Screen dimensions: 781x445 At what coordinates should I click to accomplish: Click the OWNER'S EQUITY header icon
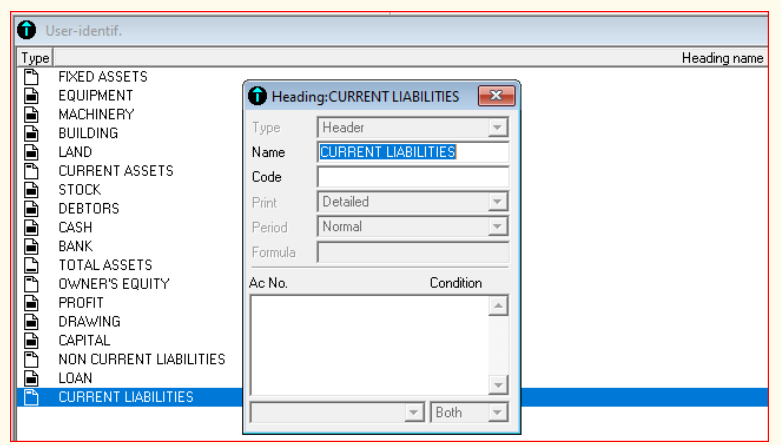coord(31,284)
